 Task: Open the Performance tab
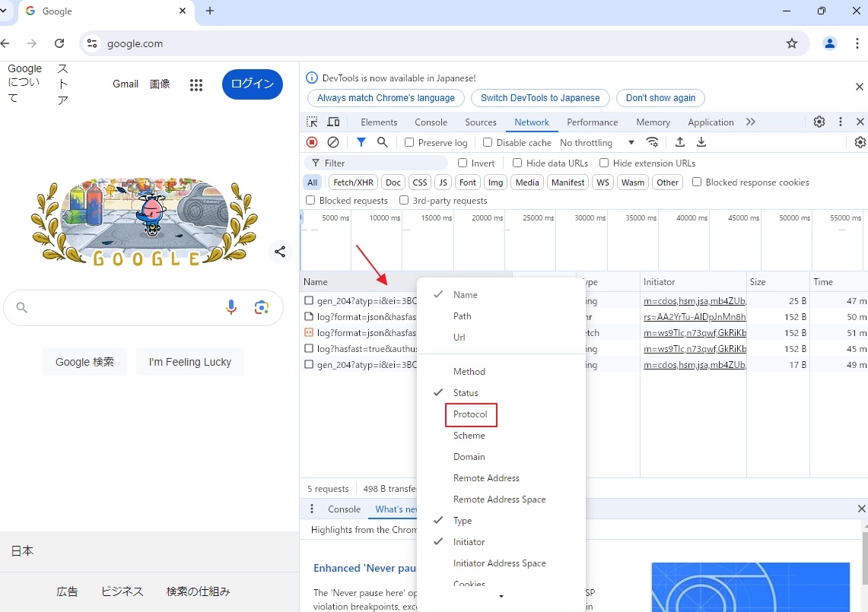(592, 122)
